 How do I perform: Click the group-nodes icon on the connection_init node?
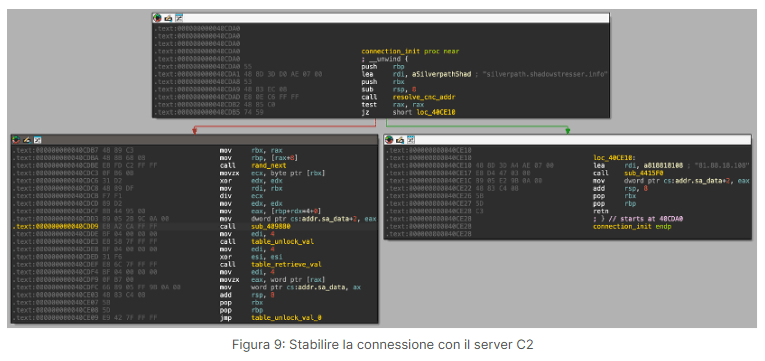[179, 18]
